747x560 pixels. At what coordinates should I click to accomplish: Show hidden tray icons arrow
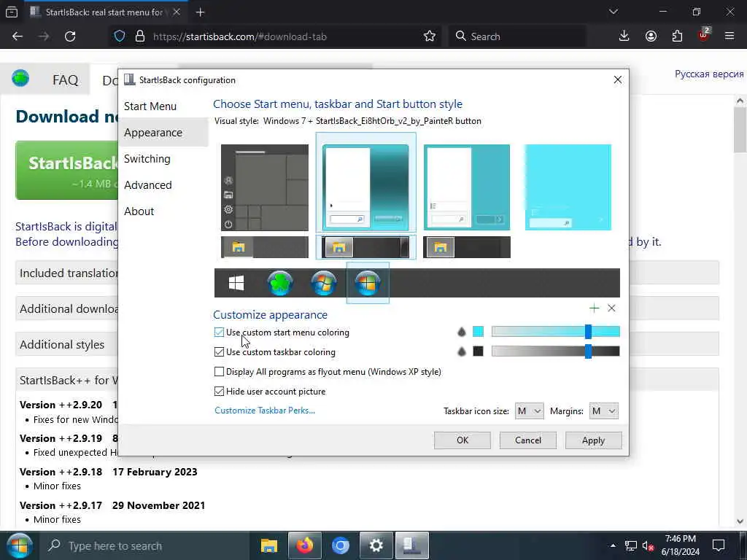(x=613, y=545)
